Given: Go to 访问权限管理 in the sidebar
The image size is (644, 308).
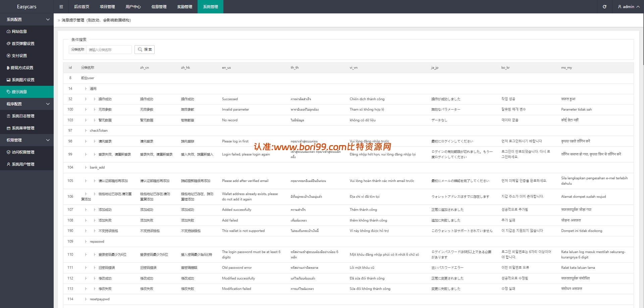Looking at the screenshot, I should 27,152.
